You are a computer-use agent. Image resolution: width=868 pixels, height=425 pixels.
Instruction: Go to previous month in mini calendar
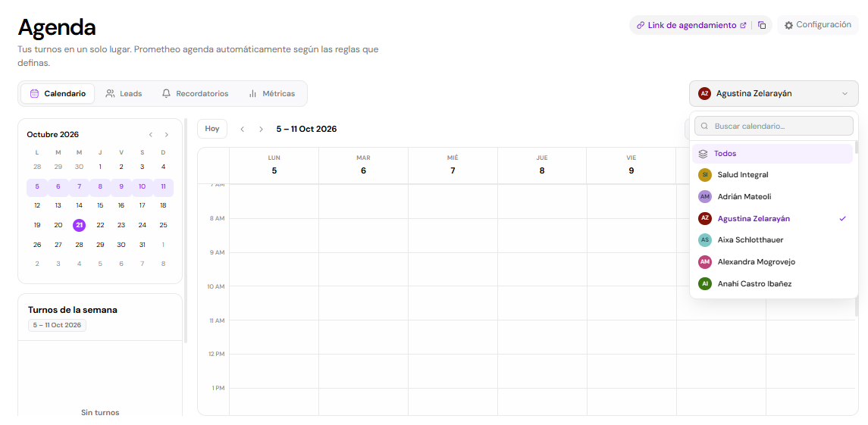coord(151,135)
